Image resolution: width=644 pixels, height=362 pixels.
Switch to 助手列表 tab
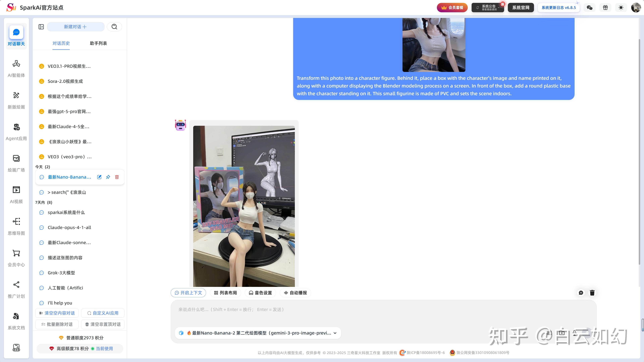pyautogui.click(x=98, y=43)
